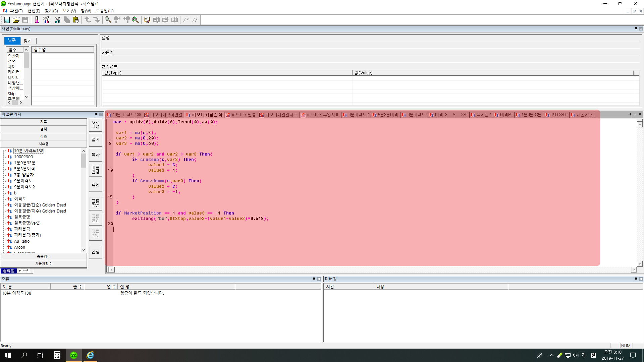The image size is (644, 362).
Task: Click the magnifier find icon
Action: (108, 20)
